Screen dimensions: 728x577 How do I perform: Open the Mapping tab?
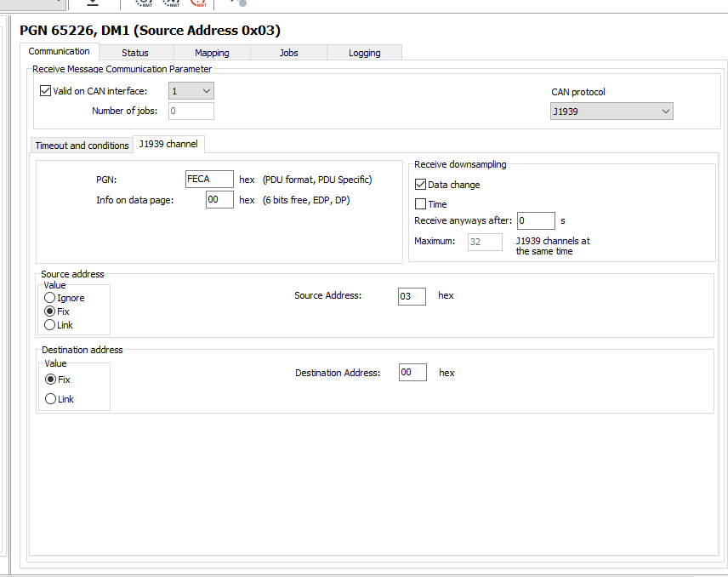[212, 53]
